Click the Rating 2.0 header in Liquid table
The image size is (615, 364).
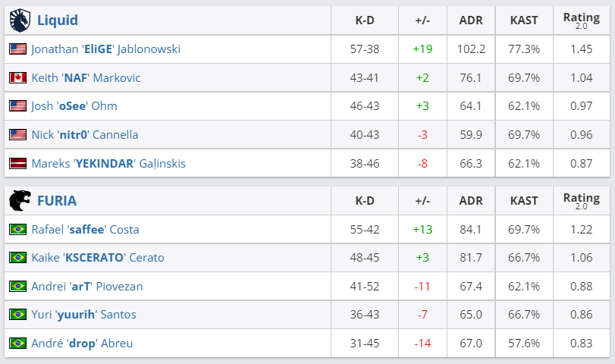click(581, 20)
